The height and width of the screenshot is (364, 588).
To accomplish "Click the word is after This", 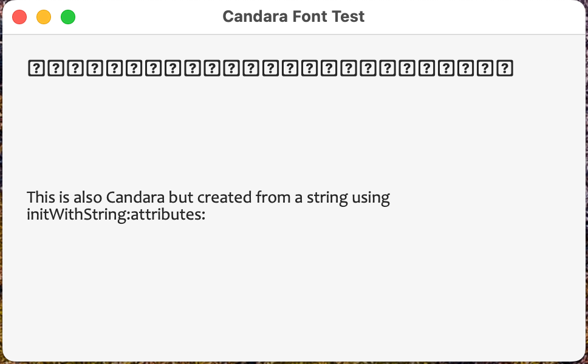I will coord(64,197).
